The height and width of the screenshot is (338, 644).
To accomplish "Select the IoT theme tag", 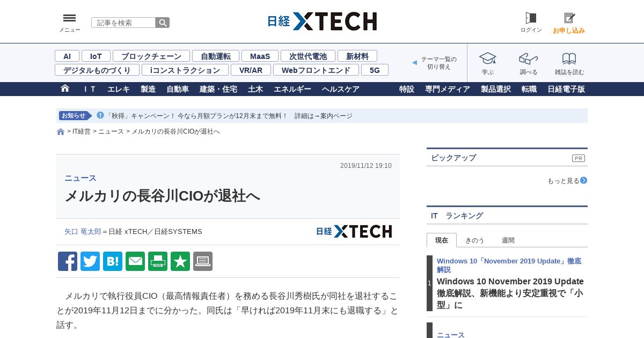I will pyautogui.click(x=96, y=56).
